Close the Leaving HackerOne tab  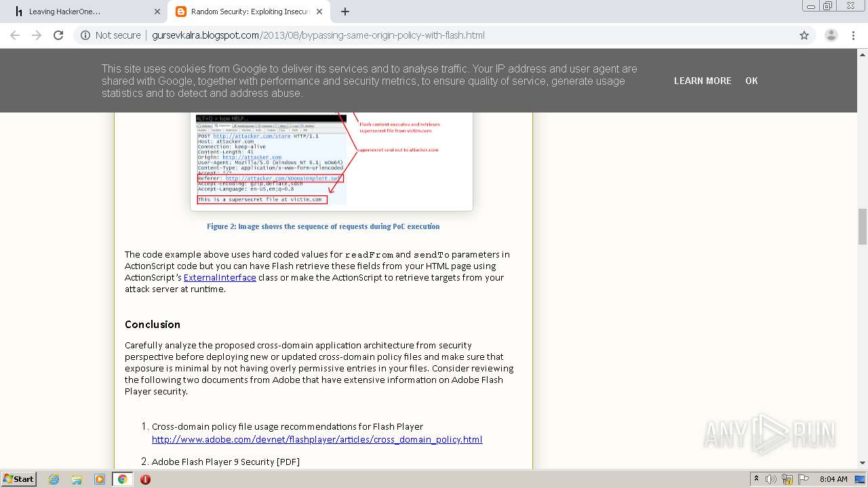click(157, 12)
